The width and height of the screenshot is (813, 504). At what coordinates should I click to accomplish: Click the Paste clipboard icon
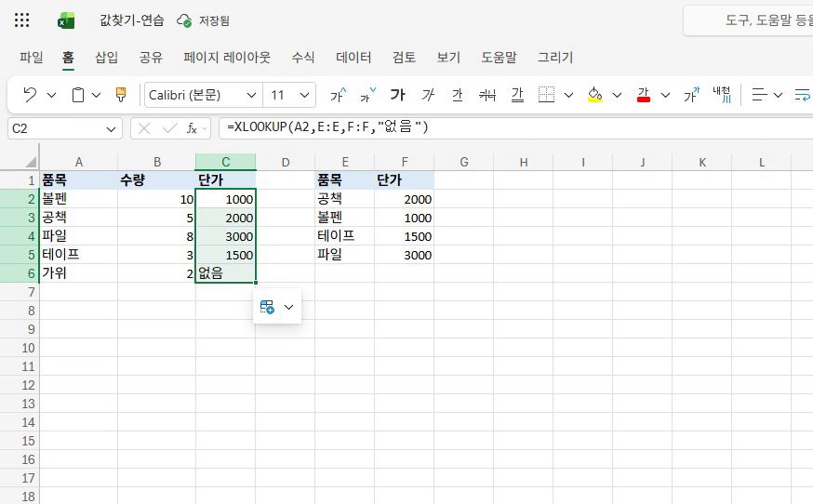pos(78,95)
